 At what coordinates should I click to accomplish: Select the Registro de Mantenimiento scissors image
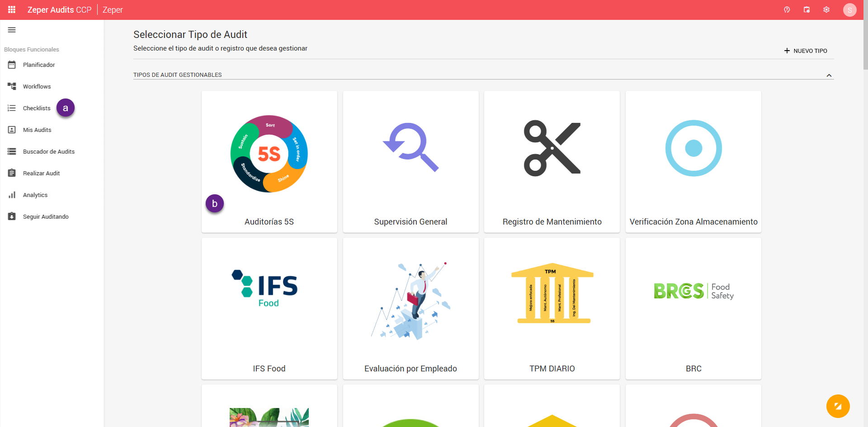coord(552,148)
